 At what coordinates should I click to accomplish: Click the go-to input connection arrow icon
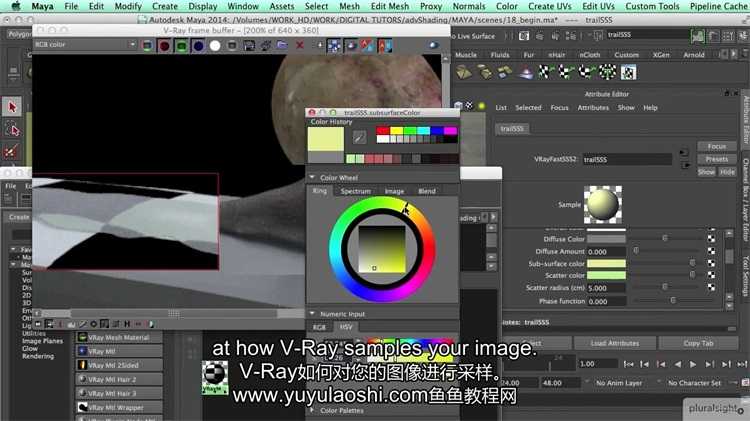pyautogui.click(x=684, y=153)
